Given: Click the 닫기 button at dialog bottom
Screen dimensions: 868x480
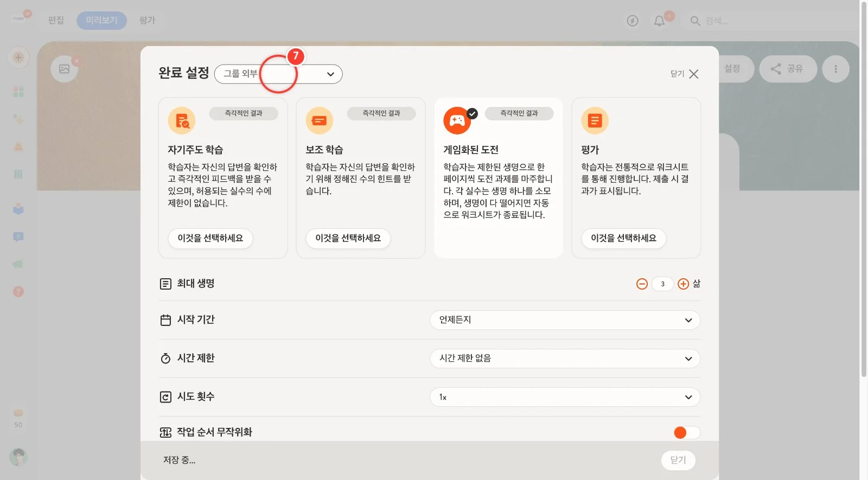Looking at the screenshot, I should (678, 460).
